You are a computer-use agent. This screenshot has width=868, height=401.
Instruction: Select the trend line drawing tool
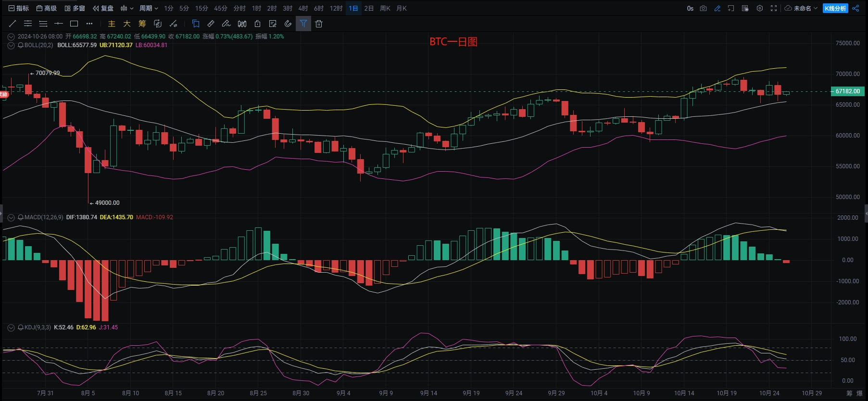pyautogui.click(x=13, y=24)
